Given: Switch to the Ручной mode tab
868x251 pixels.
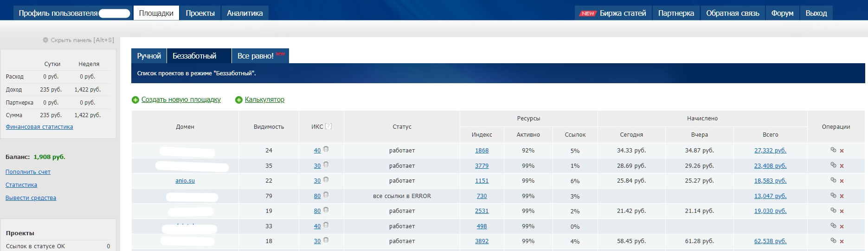Looking at the screenshot, I should tap(149, 56).
